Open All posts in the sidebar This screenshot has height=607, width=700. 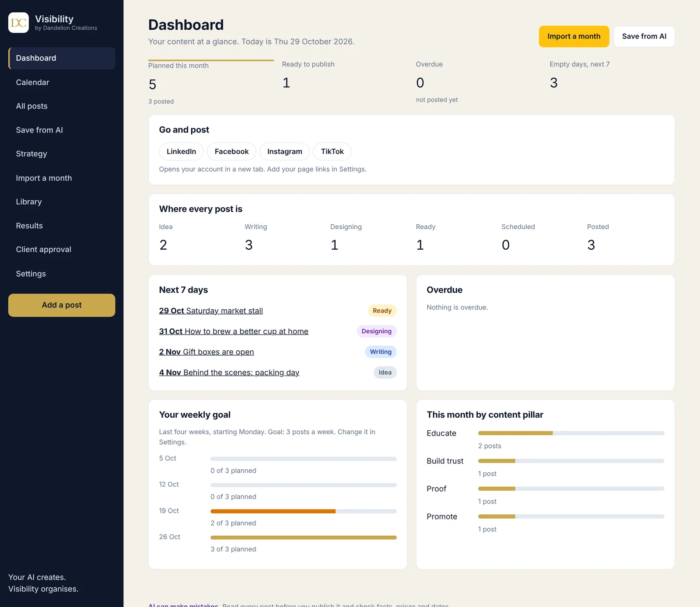(x=62, y=106)
